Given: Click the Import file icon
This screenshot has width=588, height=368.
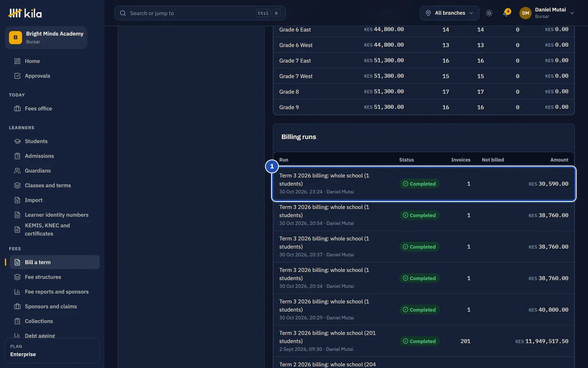Looking at the screenshot, I should point(17,200).
